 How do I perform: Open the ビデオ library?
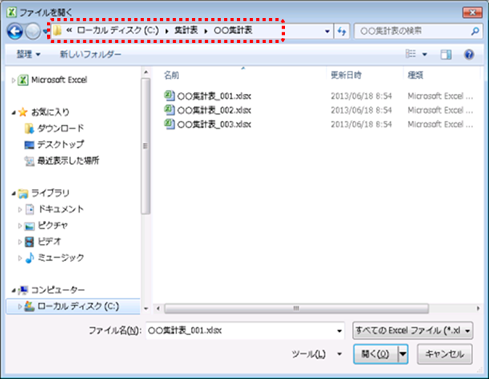pyautogui.click(x=49, y=241)
